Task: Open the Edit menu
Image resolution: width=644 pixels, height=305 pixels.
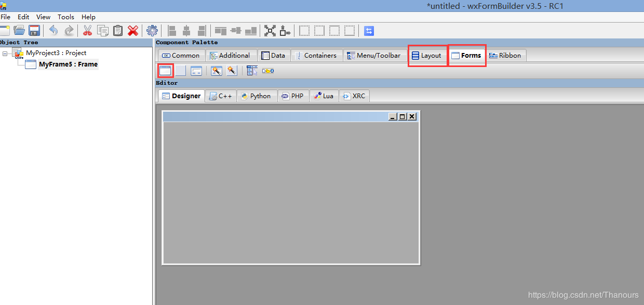Action: point(23,17)
